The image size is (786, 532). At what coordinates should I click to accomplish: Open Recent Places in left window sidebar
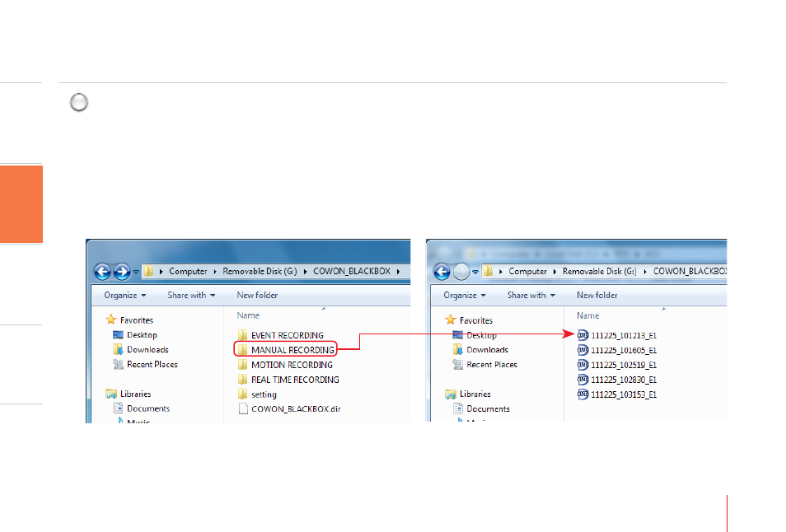click(145, 364)
